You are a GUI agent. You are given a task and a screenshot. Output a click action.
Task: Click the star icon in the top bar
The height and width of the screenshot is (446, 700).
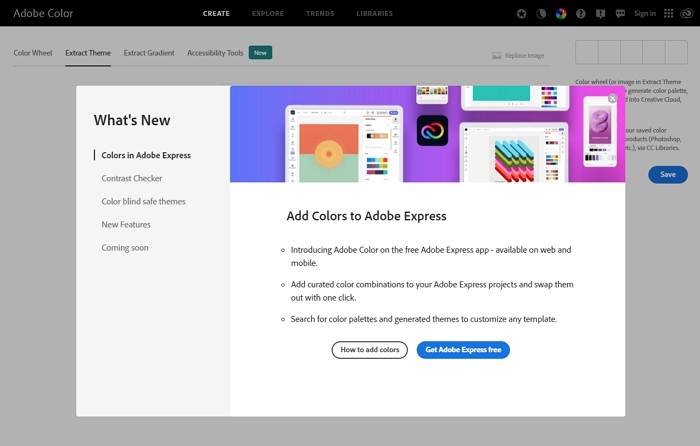click(x=521, y=14)
